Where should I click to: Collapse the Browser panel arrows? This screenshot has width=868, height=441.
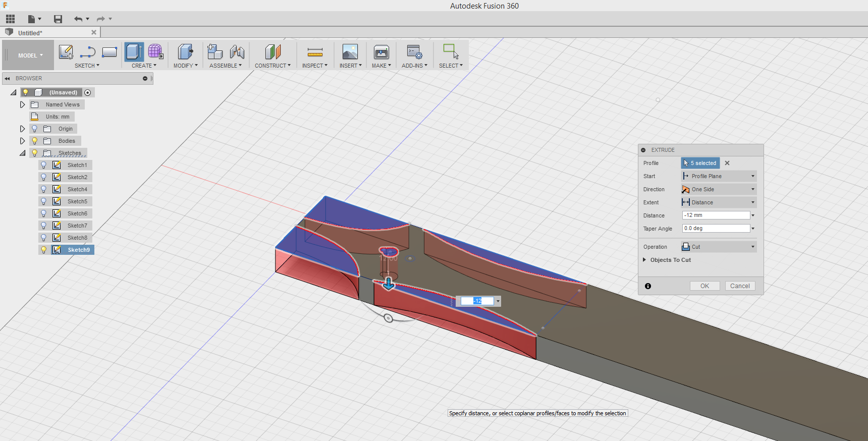[x=7, y=79]
